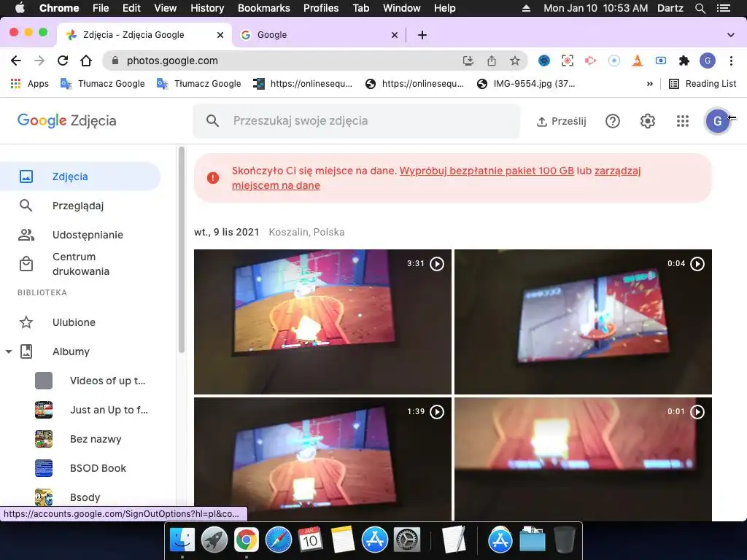Show more bookmarks with the double chevron
Screen dimensions: 747x560
(649, 84)
